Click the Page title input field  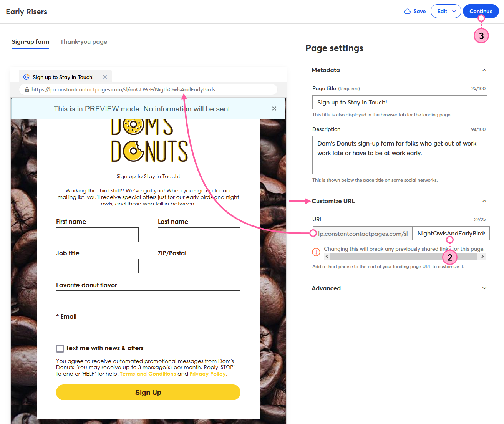tap(400, 102)
